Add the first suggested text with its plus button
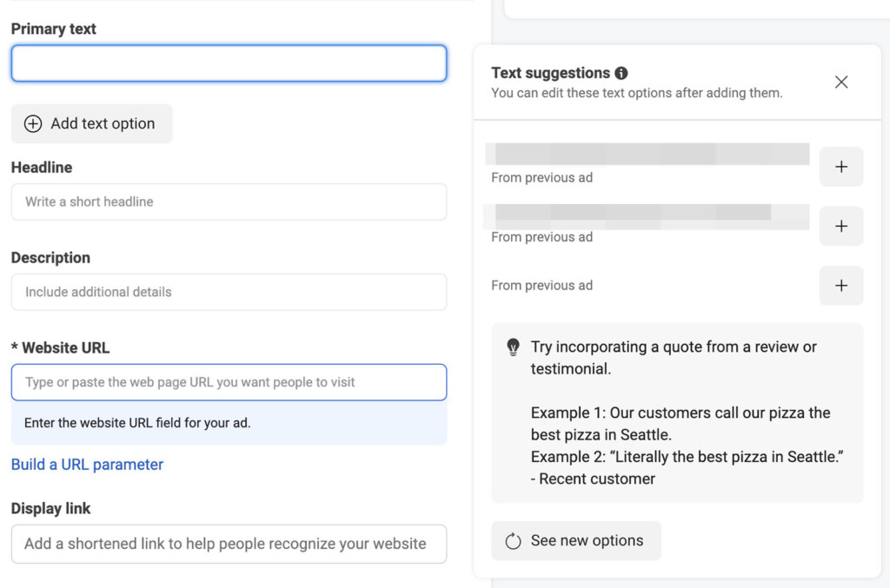Viewport: 890px width, 588px height. click(840, 167)
